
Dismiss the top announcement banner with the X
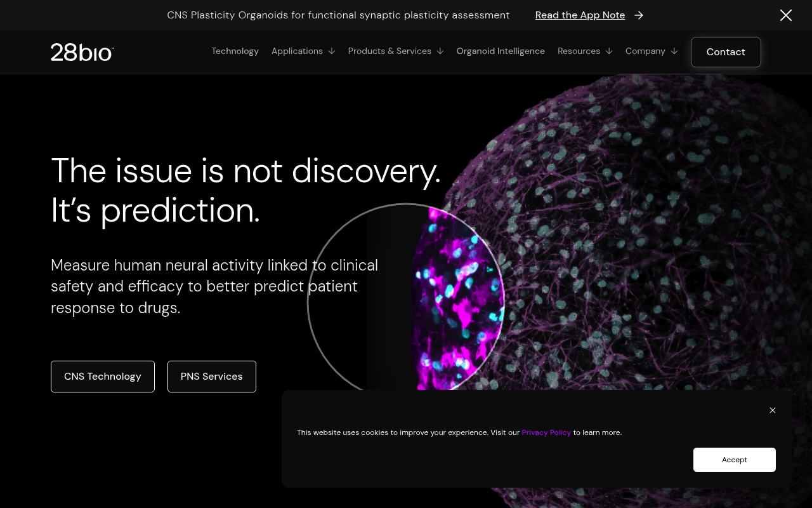pos(786,15)
